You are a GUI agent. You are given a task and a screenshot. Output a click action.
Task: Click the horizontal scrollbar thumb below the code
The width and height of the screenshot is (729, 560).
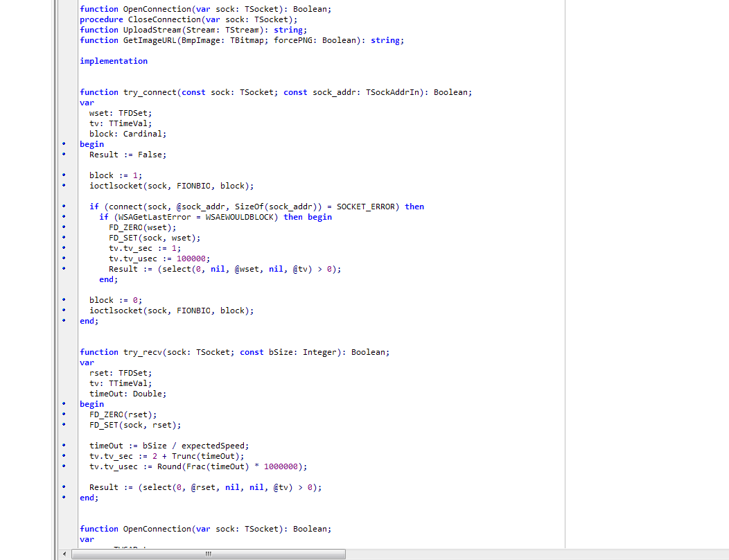pyautogui.click(x=209, y=554)
